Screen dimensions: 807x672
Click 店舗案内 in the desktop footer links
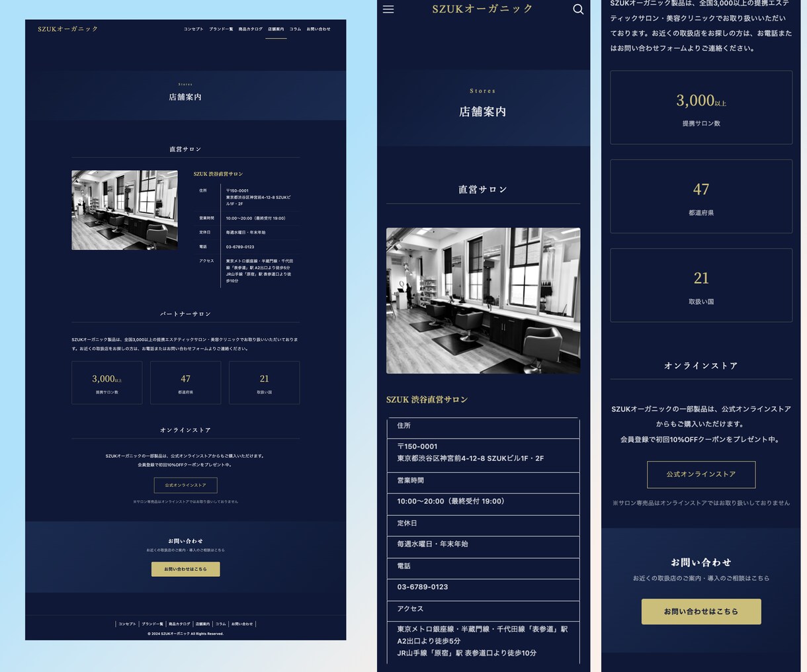pos(202,624)
